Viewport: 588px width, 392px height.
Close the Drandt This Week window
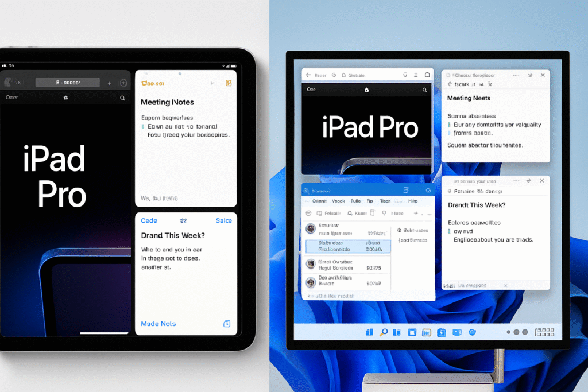[542, 181]
